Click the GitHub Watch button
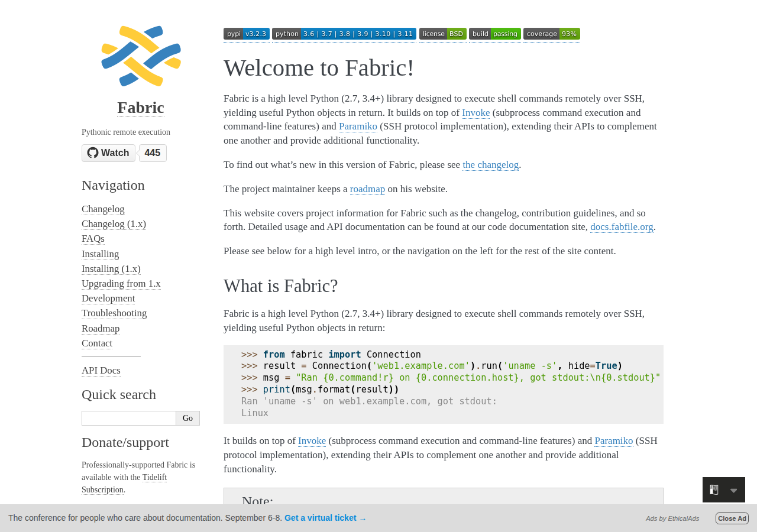This screenshot has width=757, height=532. pos(108,153)
